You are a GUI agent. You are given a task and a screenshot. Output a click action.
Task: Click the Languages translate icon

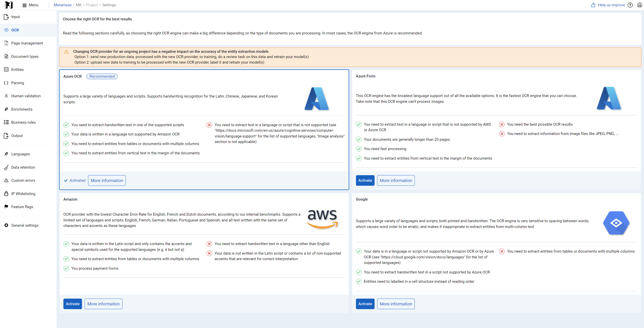click(6, 154)
